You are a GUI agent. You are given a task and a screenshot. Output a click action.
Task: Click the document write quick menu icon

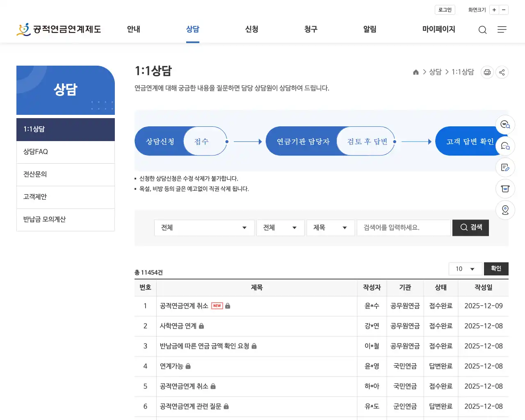[x=505, y=167]
